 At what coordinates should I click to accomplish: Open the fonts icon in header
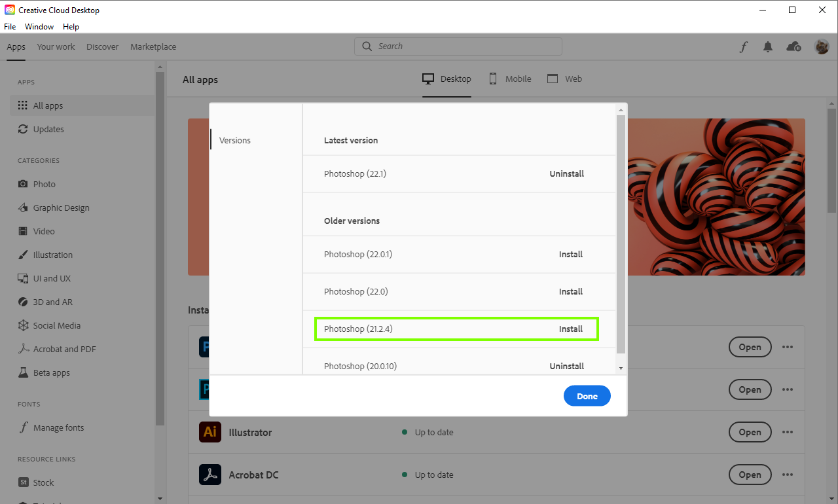[x=744, y=46]
